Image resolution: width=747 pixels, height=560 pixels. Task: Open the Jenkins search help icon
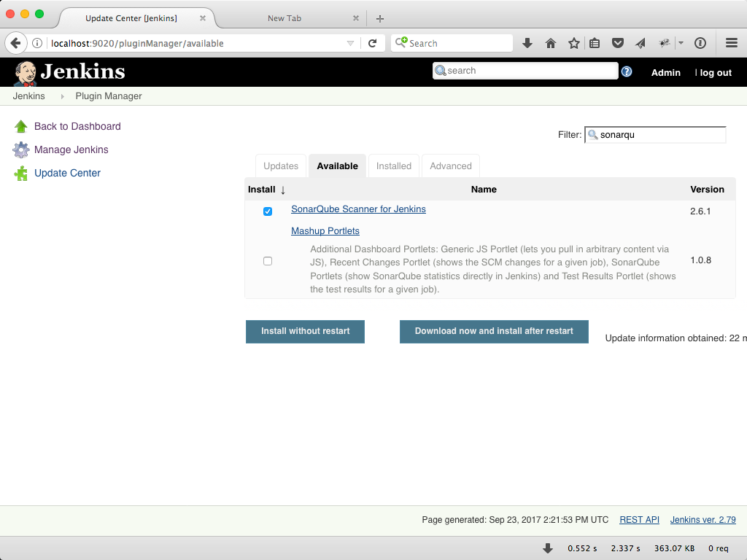pyautogui.click(x=627, y=71)
